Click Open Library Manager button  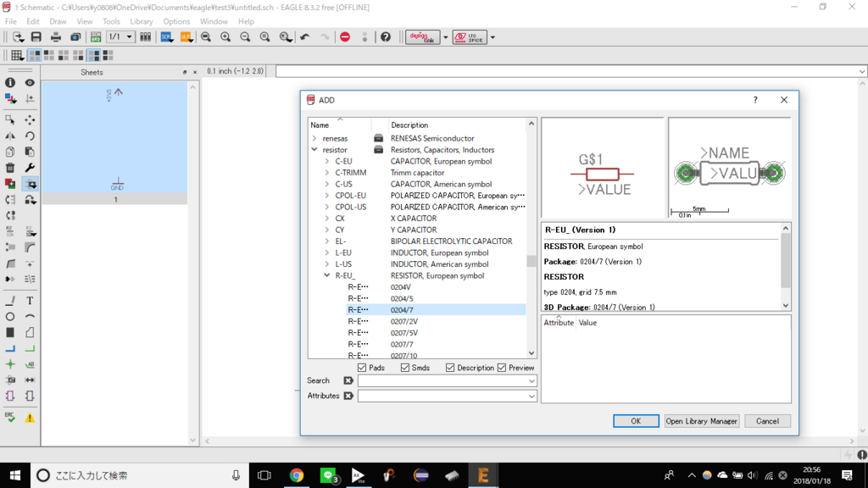coord(701,421)
